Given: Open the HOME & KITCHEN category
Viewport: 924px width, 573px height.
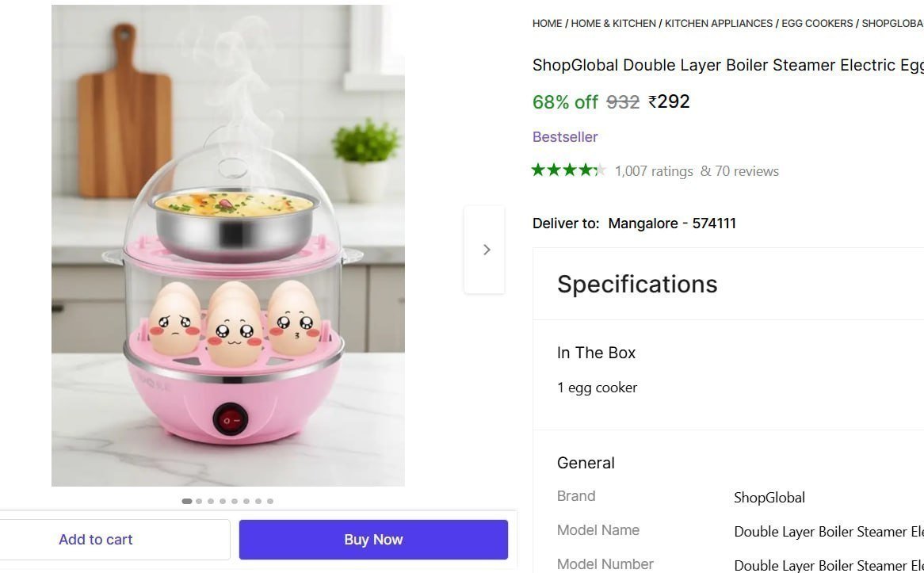Looking at the screenshot, I should tap(613, 23).
